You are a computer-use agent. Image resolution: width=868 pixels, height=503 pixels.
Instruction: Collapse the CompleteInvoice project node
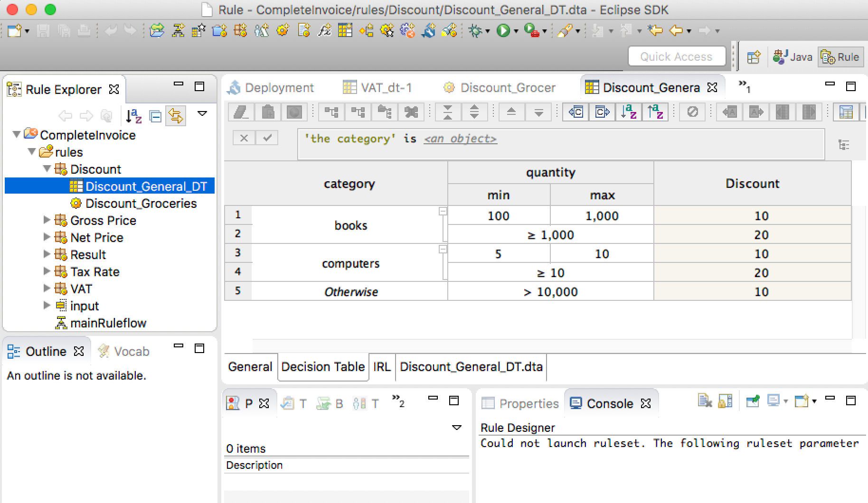tap(17, 135)
